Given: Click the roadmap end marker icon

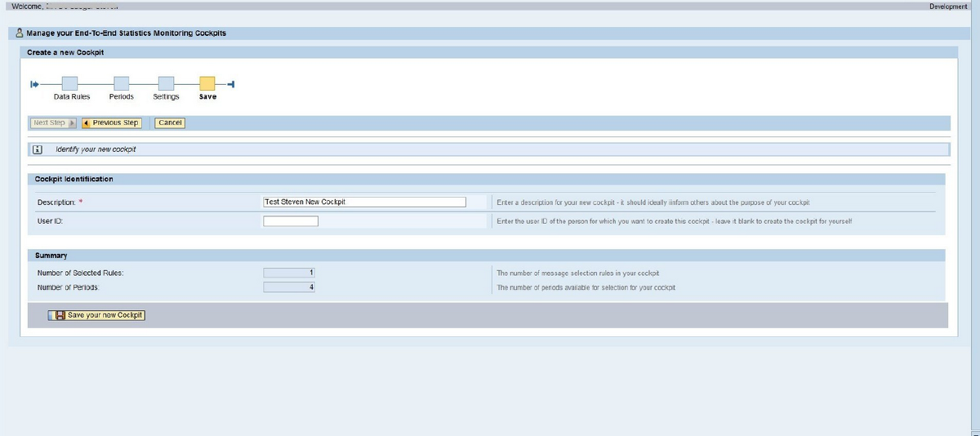Looking at the screenshot, I should 231,84.
